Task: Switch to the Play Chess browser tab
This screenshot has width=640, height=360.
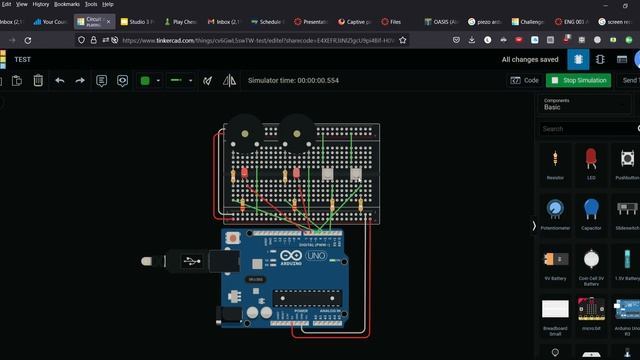Action: coord(181,22)
